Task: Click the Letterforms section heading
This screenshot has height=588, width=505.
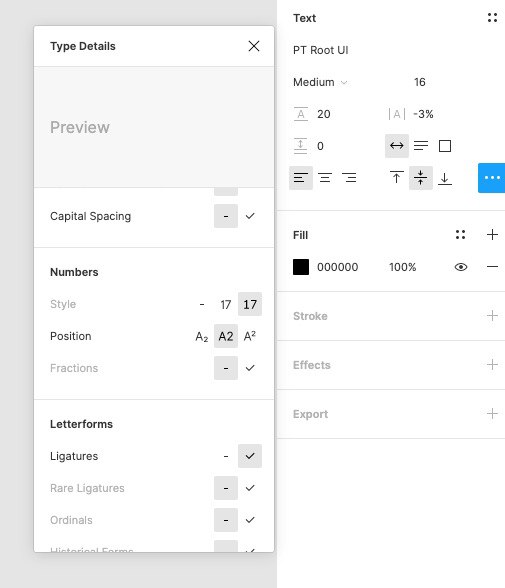Action: pyautogui.click(x=81, y=424)
